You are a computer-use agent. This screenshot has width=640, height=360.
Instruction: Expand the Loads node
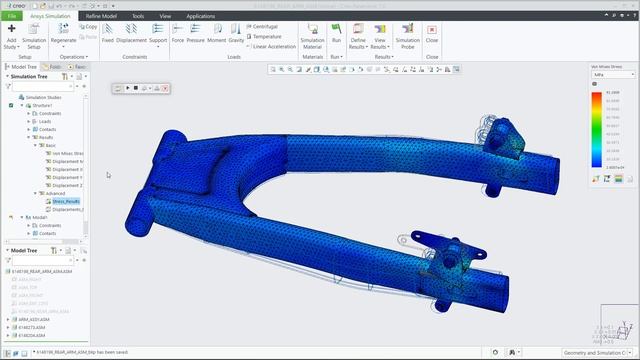29,121
